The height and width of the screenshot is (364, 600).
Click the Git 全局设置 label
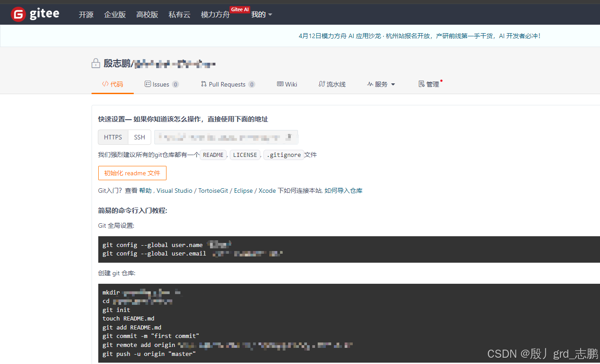pyautogui.click(x=116, y=225)
